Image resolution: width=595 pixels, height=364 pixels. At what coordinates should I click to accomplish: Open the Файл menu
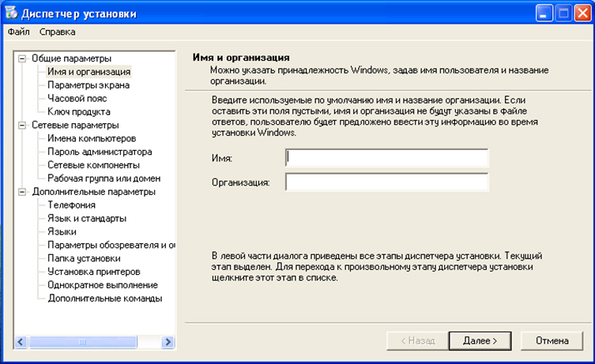[19, 32]
